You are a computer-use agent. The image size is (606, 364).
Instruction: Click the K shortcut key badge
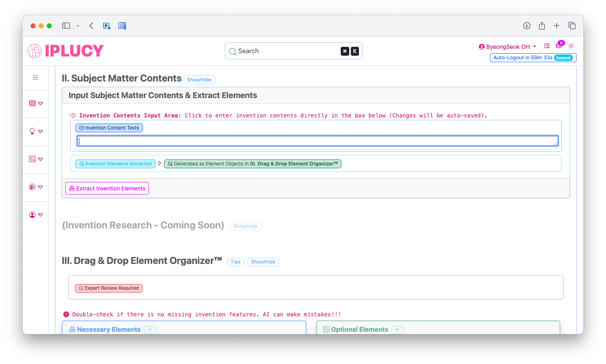coord(354,51)
